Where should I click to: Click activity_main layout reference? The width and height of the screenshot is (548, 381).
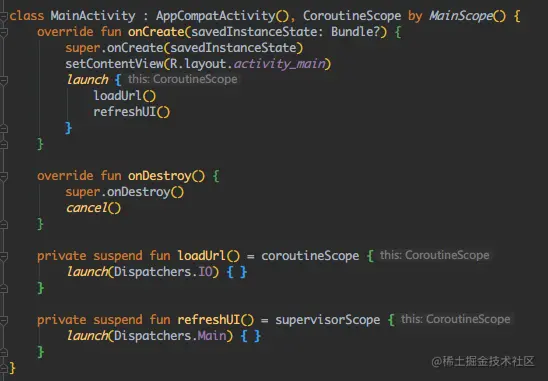tap(279, 64)
